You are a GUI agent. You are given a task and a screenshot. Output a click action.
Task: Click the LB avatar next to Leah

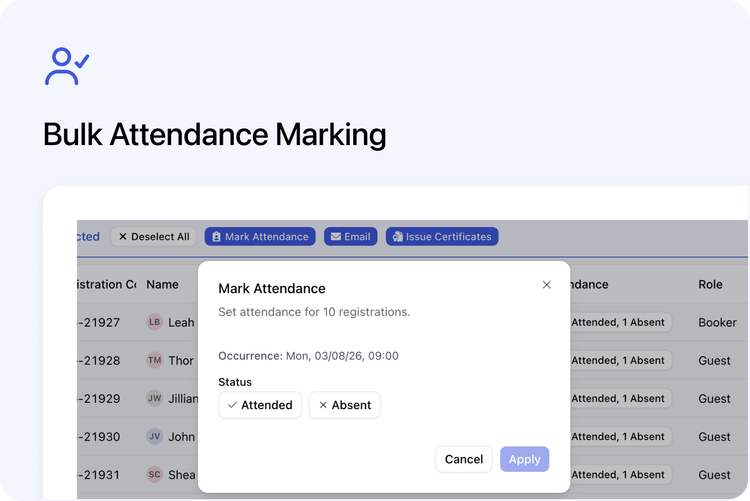click(154, 322)
